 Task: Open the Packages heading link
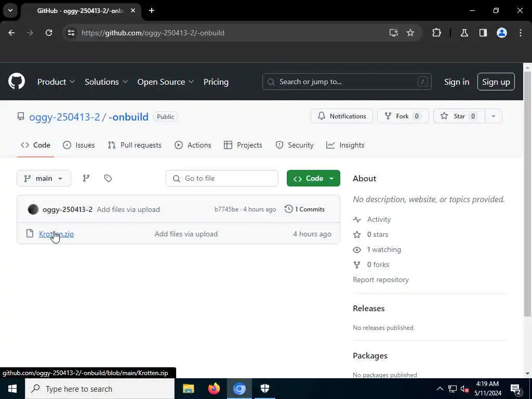click(370, 355)
